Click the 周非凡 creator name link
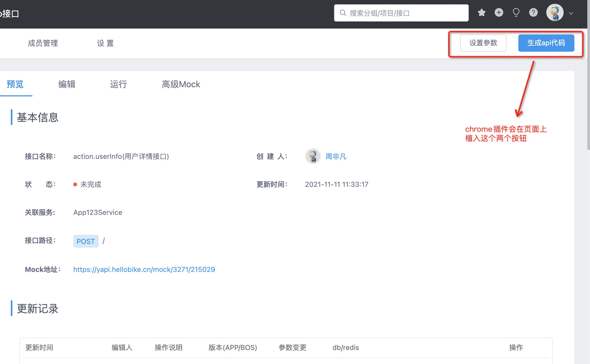The image size is (590, 364). (x=336, y=156)
